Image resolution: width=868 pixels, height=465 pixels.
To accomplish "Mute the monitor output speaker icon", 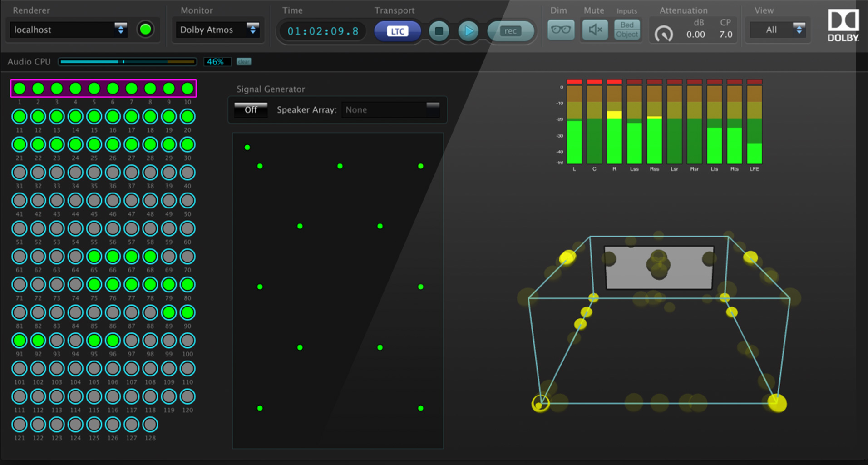I will pos(594,30).
